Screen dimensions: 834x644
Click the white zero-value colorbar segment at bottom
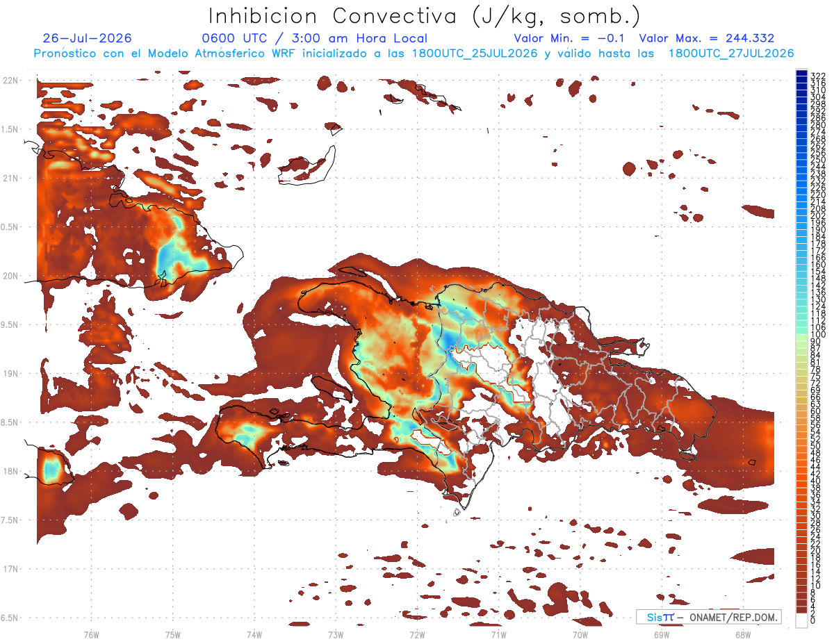tap(801, 621)
